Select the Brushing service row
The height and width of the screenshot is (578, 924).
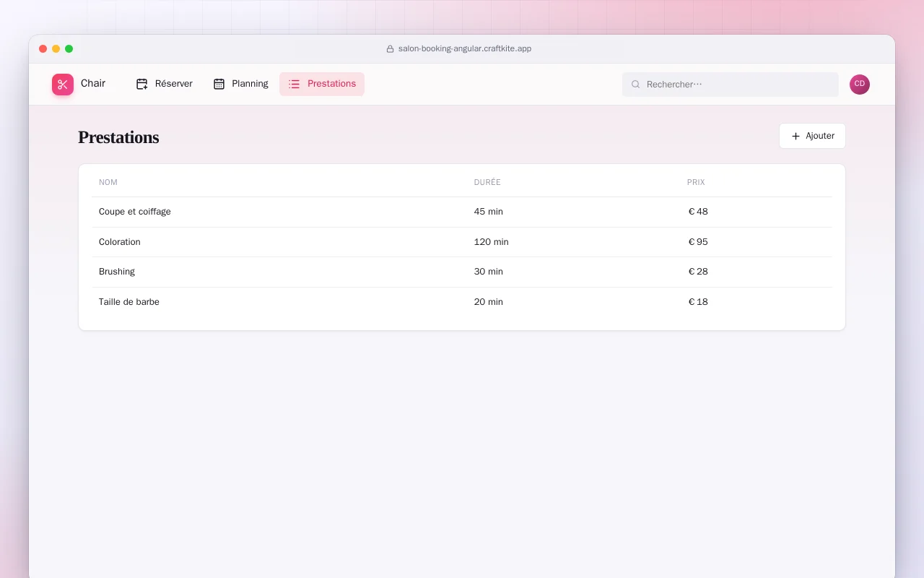click(x=462, y=272)
